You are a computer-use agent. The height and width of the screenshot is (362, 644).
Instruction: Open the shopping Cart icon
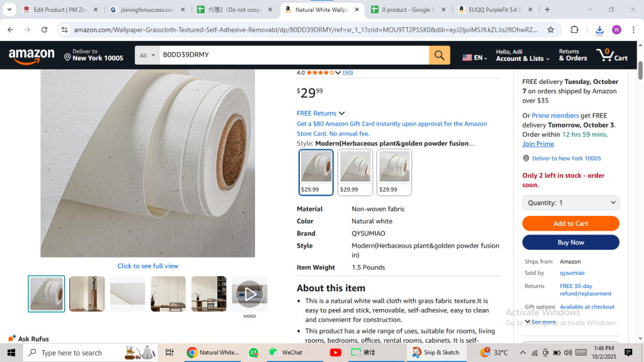(612, 55)
